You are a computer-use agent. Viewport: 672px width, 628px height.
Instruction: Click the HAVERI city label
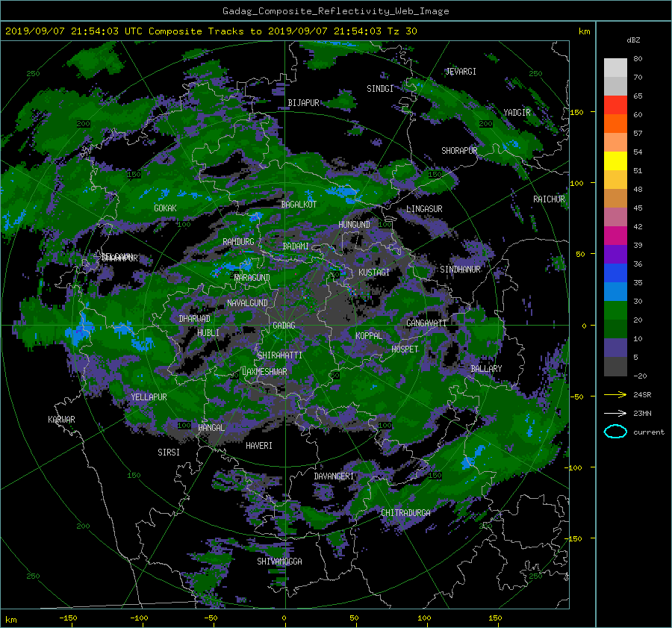pos(259,446)
